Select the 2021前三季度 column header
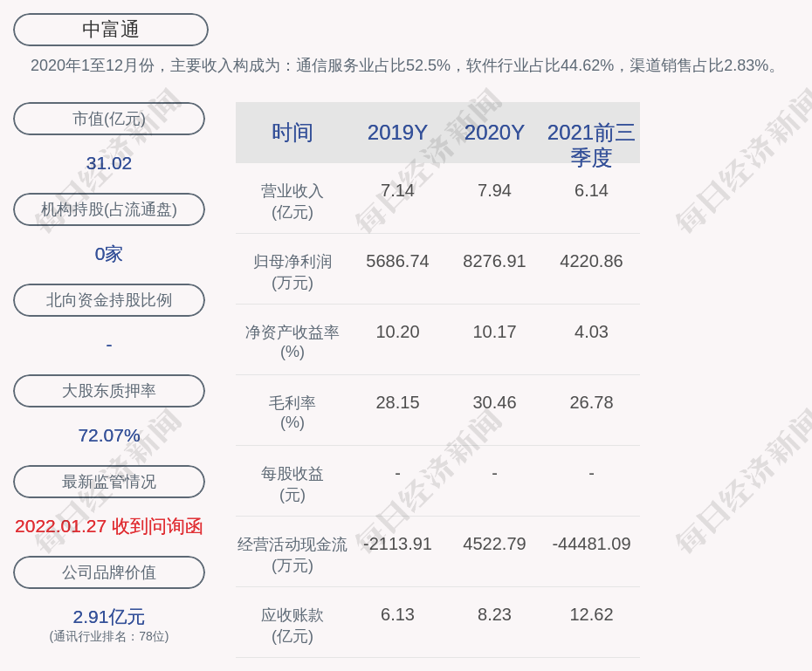812x671 pixels. tap(591, 144)
